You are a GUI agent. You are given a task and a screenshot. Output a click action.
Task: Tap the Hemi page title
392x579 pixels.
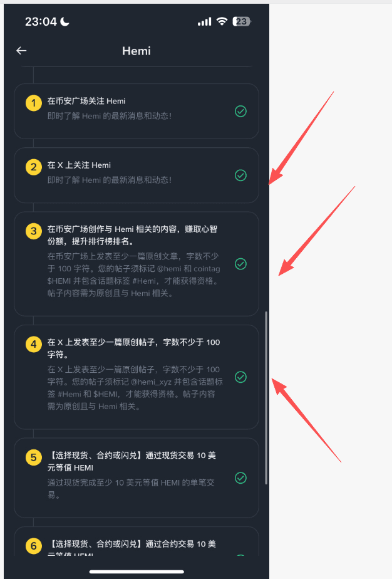(137, 51)
